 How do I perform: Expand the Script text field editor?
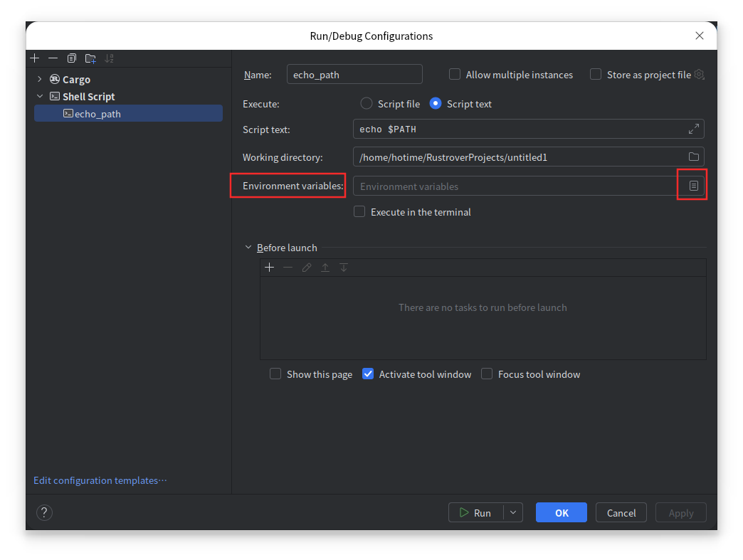click(x=694, y=129)
